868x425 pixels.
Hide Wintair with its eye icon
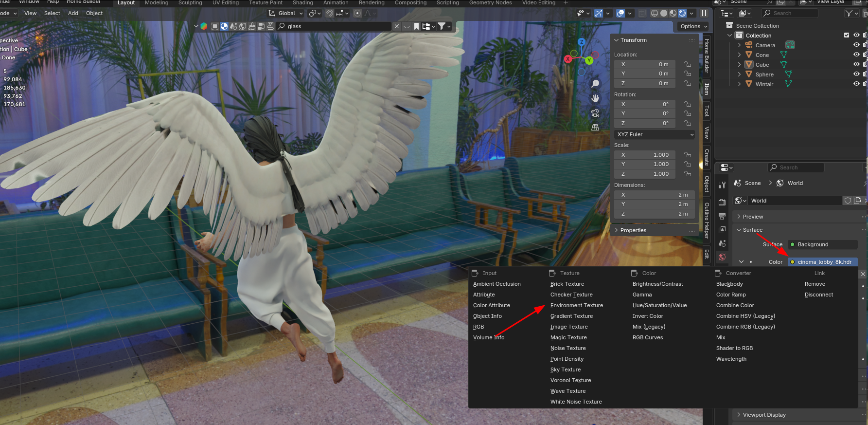[856, 84]
